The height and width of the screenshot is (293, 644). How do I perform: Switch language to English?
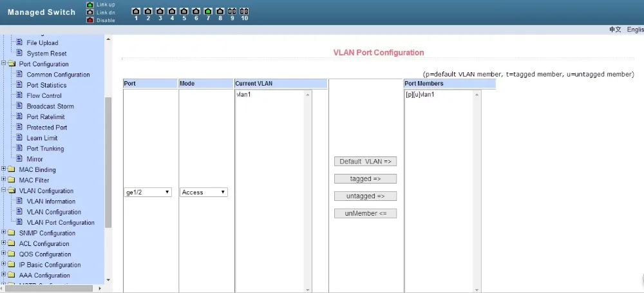click(636, 30)
